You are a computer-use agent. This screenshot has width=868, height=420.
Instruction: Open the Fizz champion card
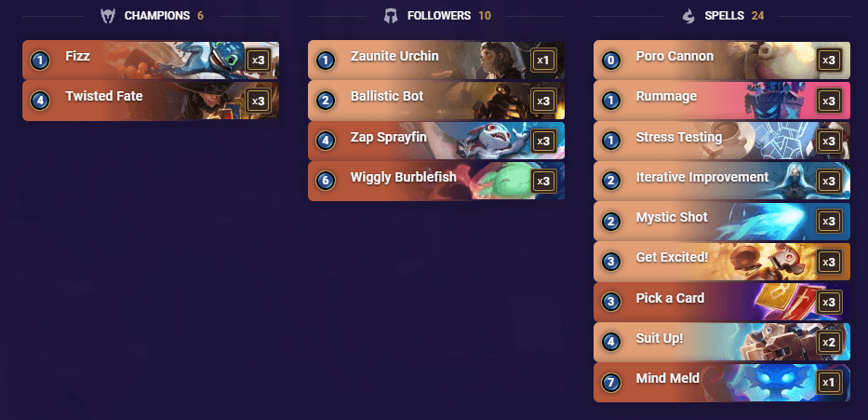pos(151,60)
